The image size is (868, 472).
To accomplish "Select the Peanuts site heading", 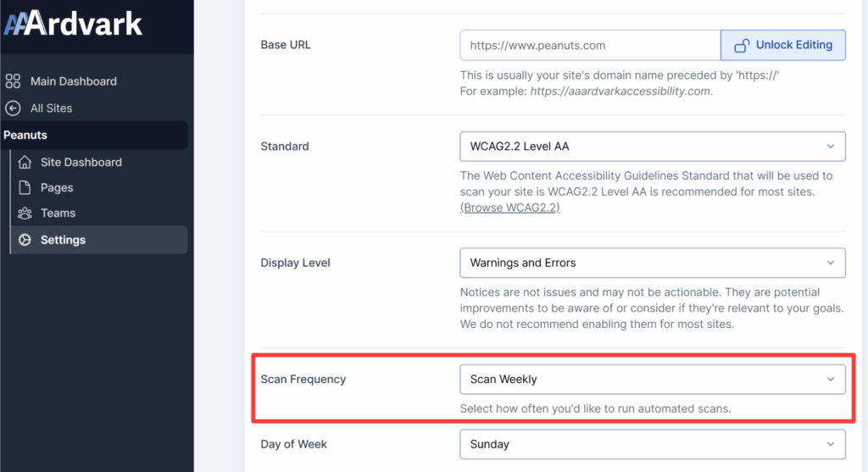I will [25, 135].
